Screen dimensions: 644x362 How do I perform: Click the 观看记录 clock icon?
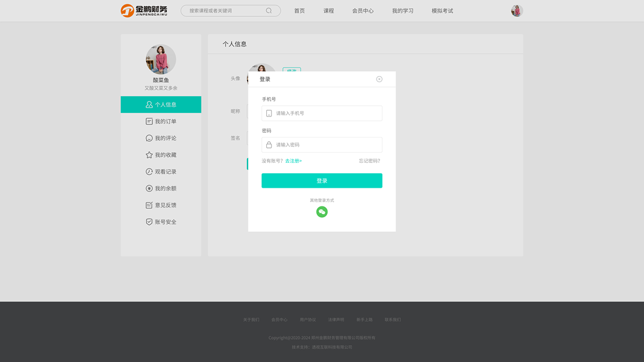tap(149, 171)
